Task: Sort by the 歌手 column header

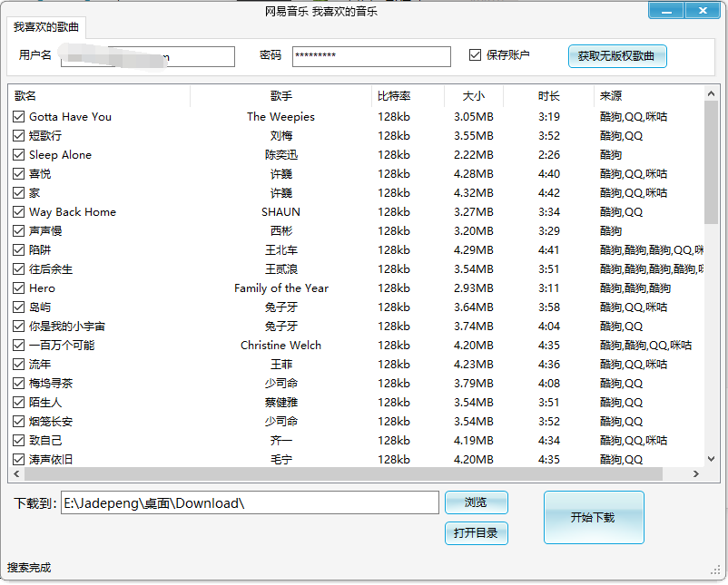Action: [x=280, y=96]
